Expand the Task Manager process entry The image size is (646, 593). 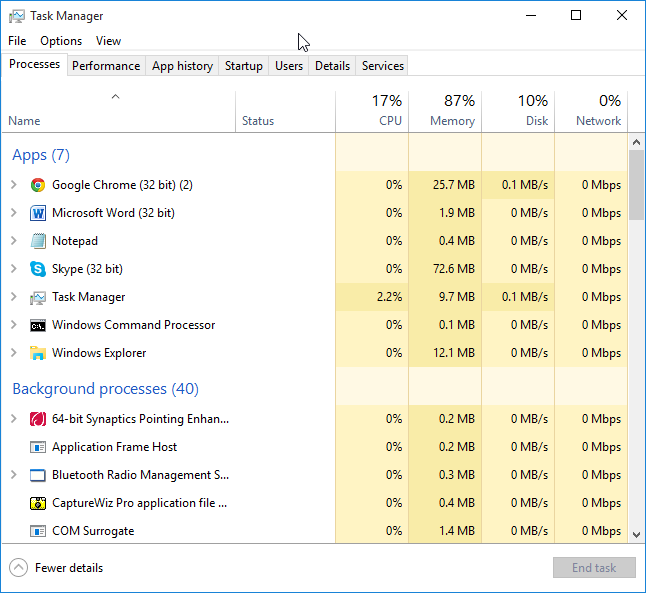14,297
